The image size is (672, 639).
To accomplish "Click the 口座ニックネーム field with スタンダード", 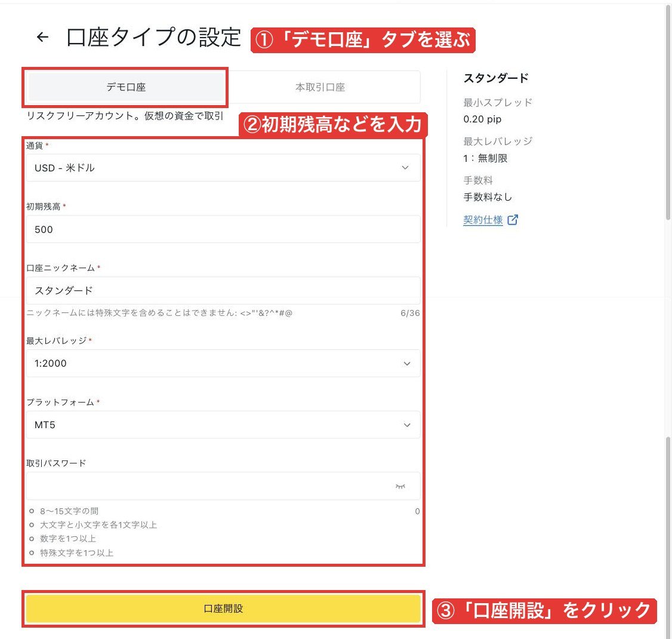I will pos(223,290).
